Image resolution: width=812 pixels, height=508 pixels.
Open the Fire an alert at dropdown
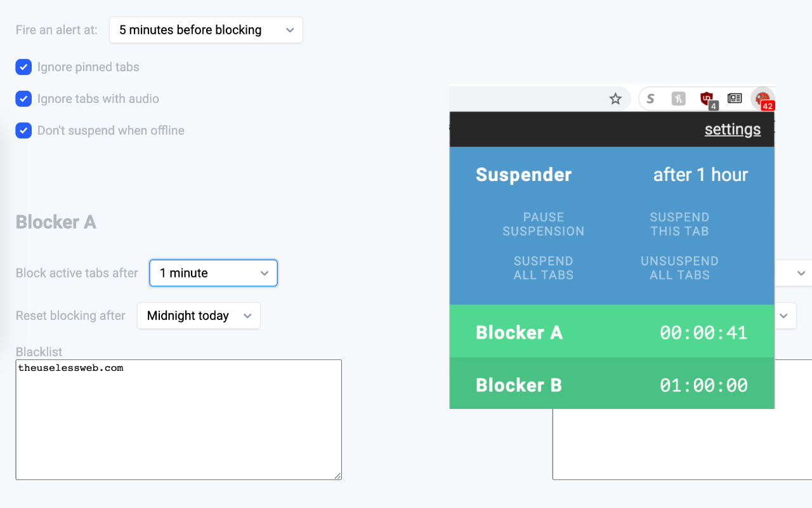coord(206,30)
